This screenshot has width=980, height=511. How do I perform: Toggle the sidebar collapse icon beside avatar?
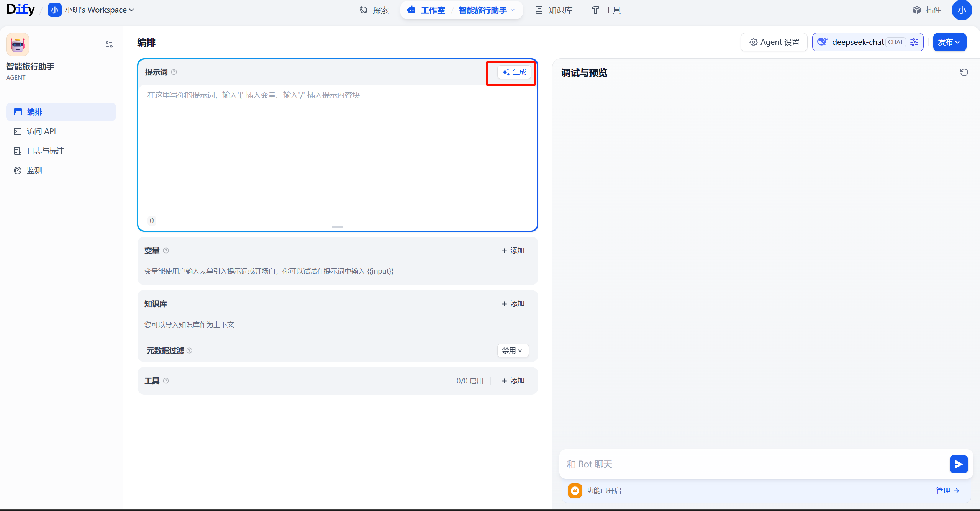click(x=109, y=44)
